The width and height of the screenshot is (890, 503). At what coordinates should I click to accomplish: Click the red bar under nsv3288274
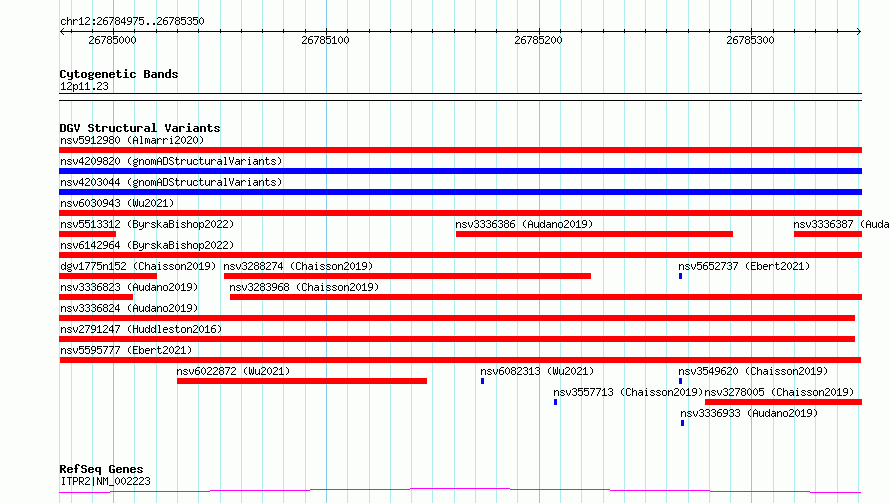pyautogui.click(x=408, y=276)
